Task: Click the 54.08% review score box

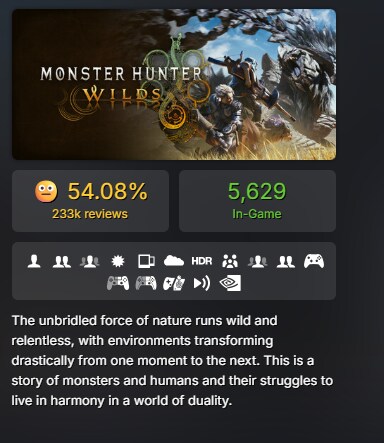Action: point(90,201)
